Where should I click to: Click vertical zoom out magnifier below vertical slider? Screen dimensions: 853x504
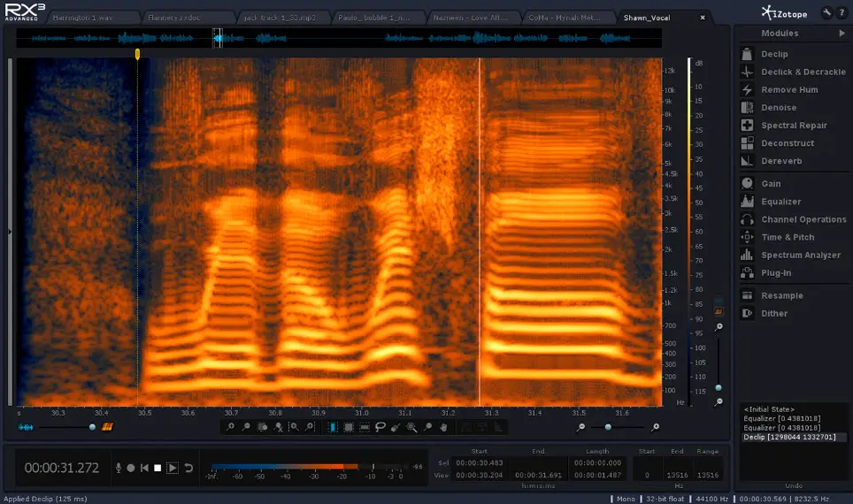pos(719,401)
